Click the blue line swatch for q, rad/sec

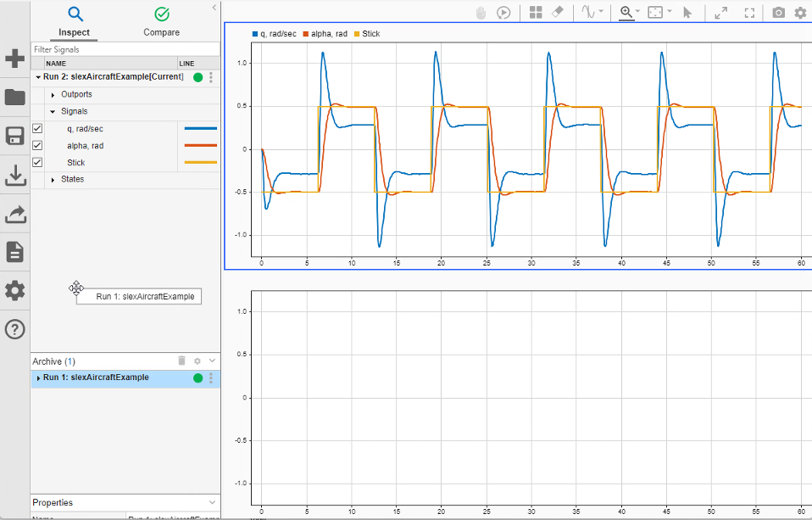(x=200, y=129)
